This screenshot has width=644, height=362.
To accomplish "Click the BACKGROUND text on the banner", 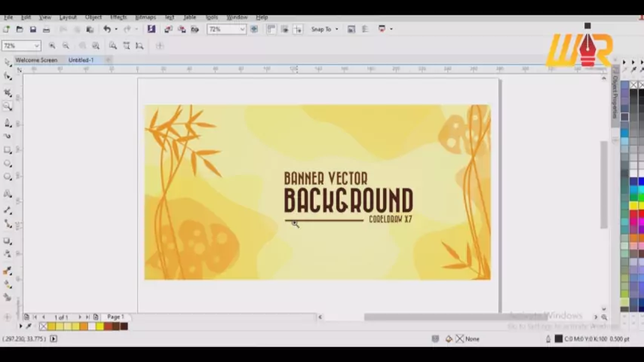I will (348, 201).
